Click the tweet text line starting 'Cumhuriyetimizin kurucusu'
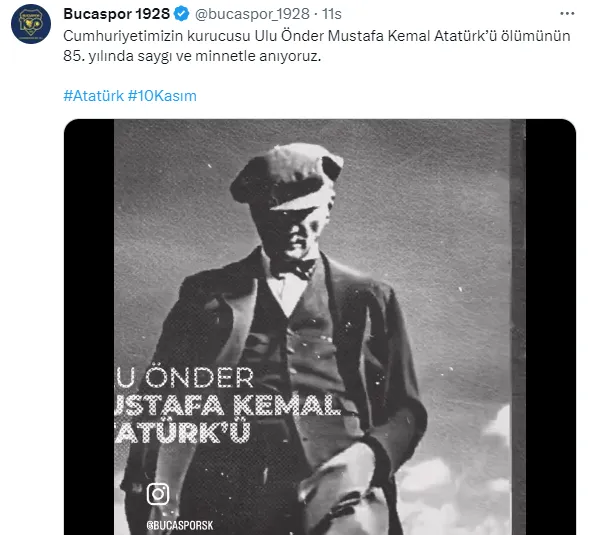Image resolution: width=589 pixels, height=535 pixels. point(317,36)
